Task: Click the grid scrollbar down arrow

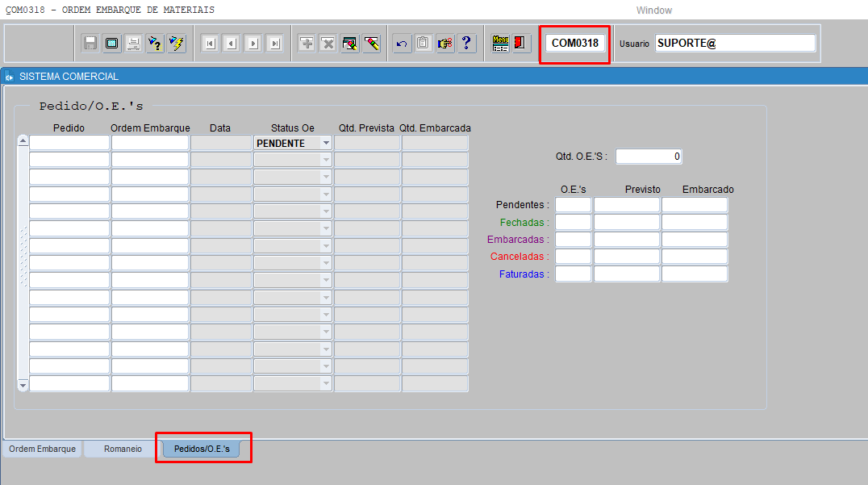Action: (23, 386)
